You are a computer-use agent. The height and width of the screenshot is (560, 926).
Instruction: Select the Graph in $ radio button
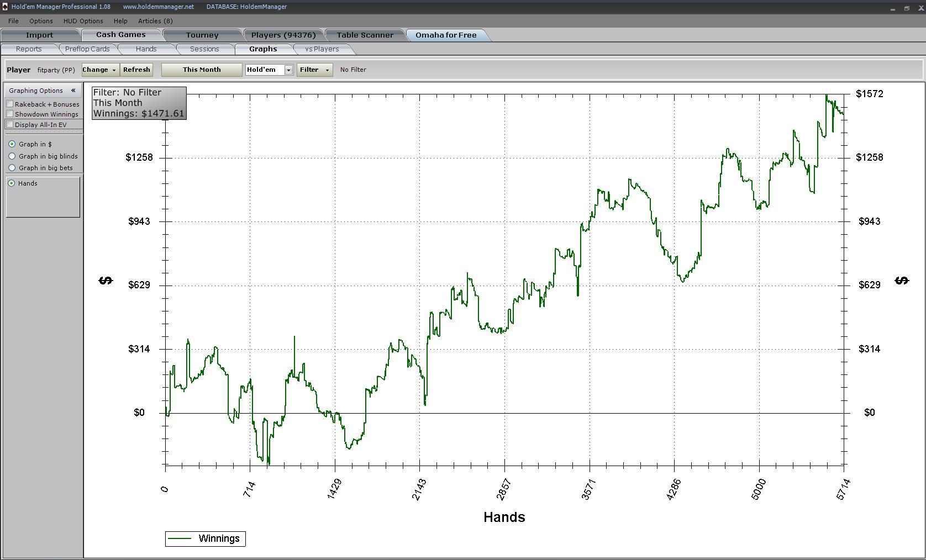coord(12,144)
